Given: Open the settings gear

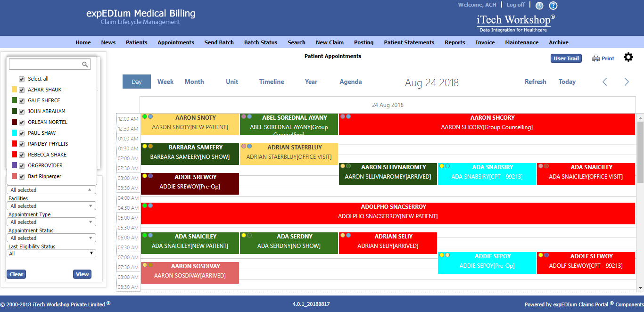Looking at the screenshot, I should pos(628,57).
